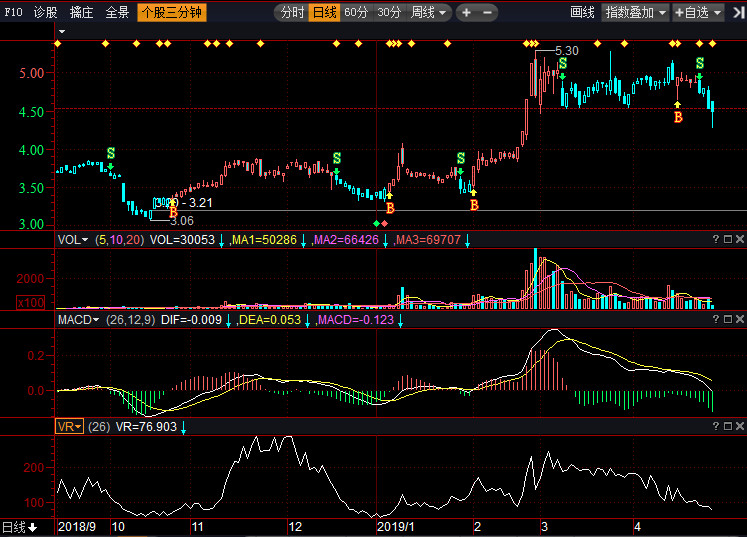Switch to 日线 daily chart
Viewport: 747px width, 537px height.
coord(324,12)
